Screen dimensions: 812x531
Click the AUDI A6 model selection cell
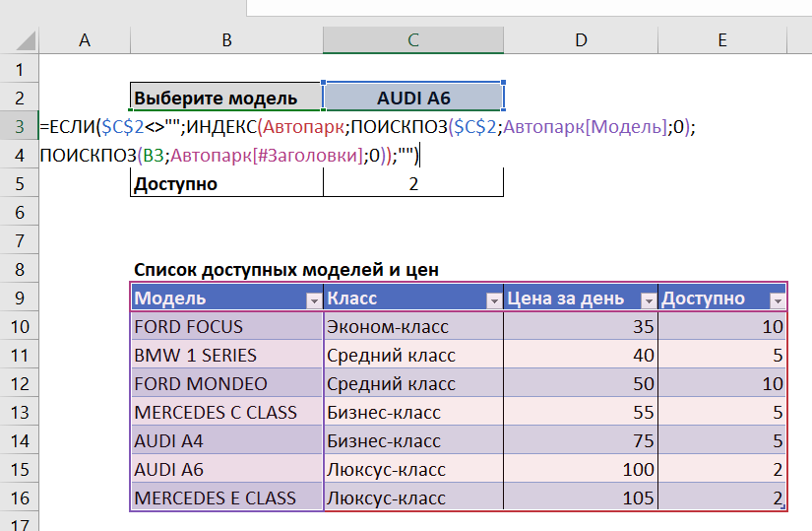(413, 99)
